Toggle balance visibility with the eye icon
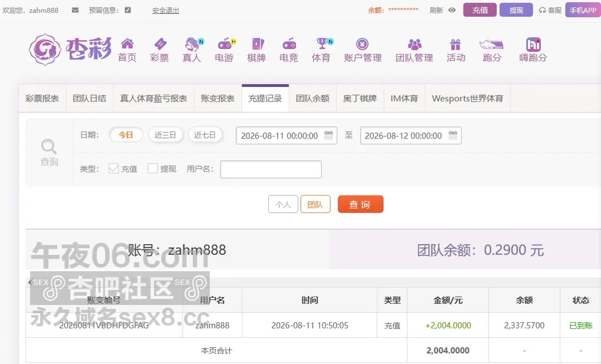Viewport: 601px width, 364px height. click(452, 10)
